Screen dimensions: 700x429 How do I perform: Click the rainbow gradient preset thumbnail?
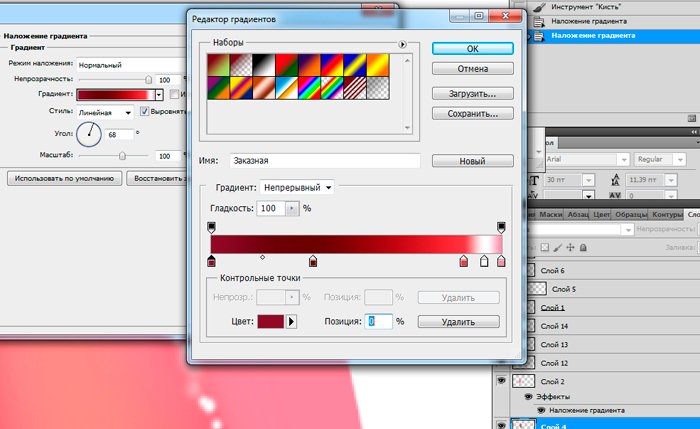click(310, 88)
